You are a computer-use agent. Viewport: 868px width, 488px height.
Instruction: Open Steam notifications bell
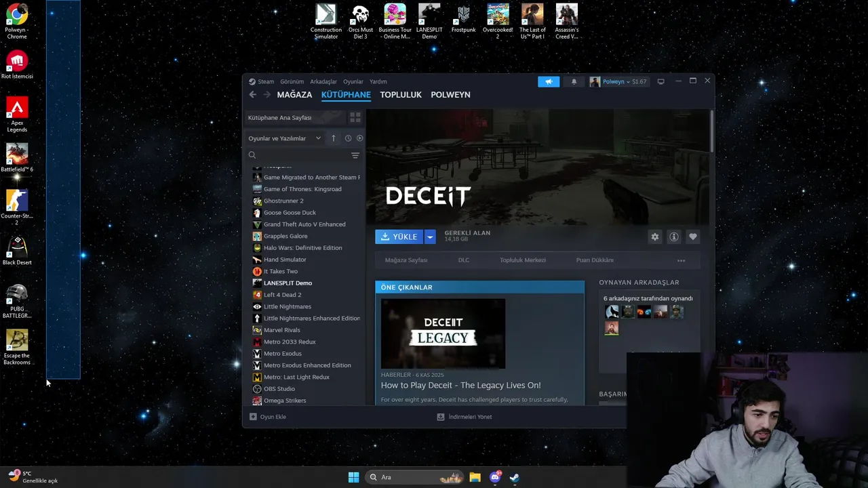tap(574, 81)
